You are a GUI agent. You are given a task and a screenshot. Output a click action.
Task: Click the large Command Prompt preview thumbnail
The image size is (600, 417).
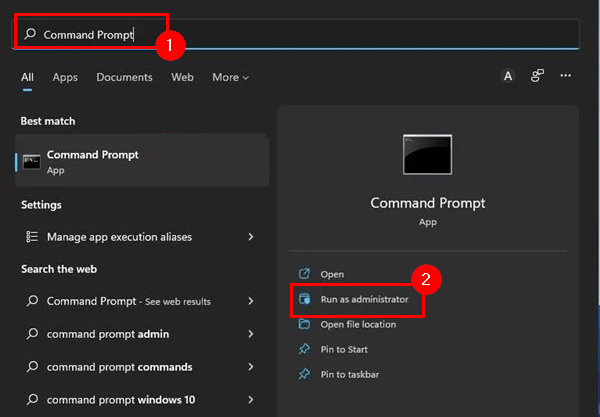[x=427, y=155]
